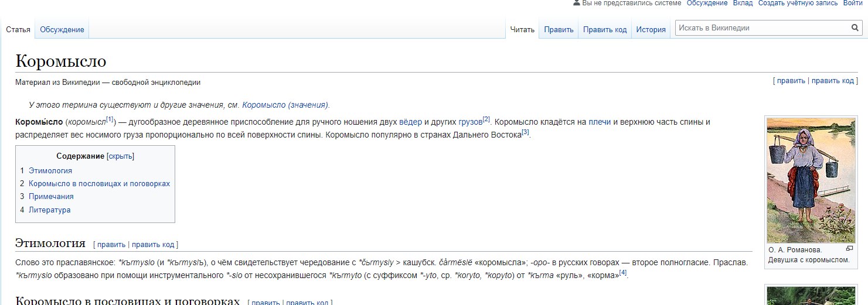Open footnote reference [1]
The height and width of the screenshot is (305, 868).
pyautogui.click(x=110, y=119)
